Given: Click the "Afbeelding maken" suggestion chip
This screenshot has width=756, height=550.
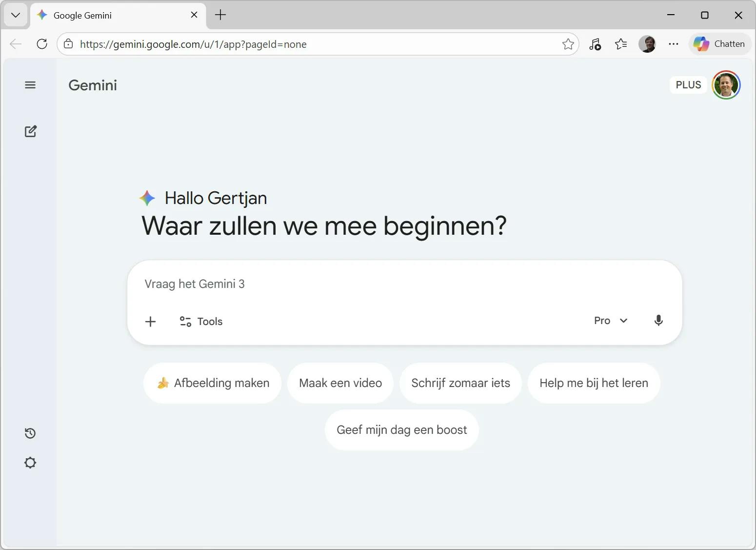Looking at the screenshot, I should 213,383.
